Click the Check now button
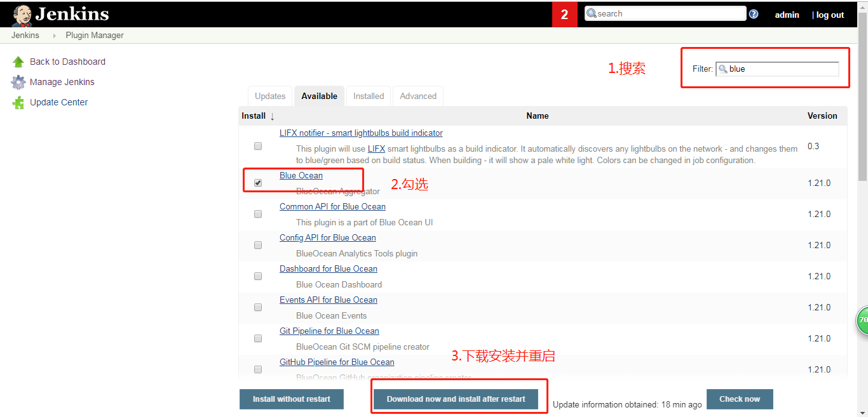 740,399
